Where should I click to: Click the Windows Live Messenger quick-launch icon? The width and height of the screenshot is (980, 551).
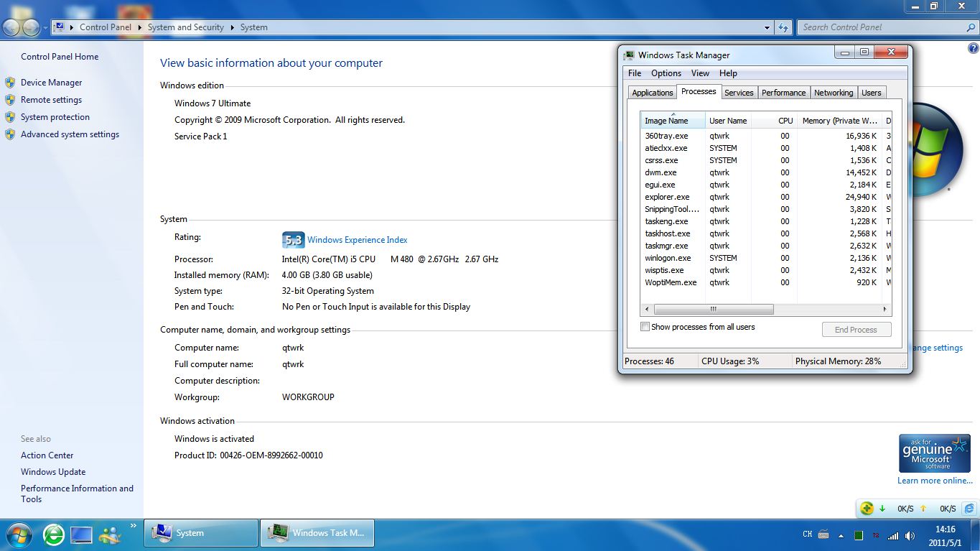coord(110,534)
